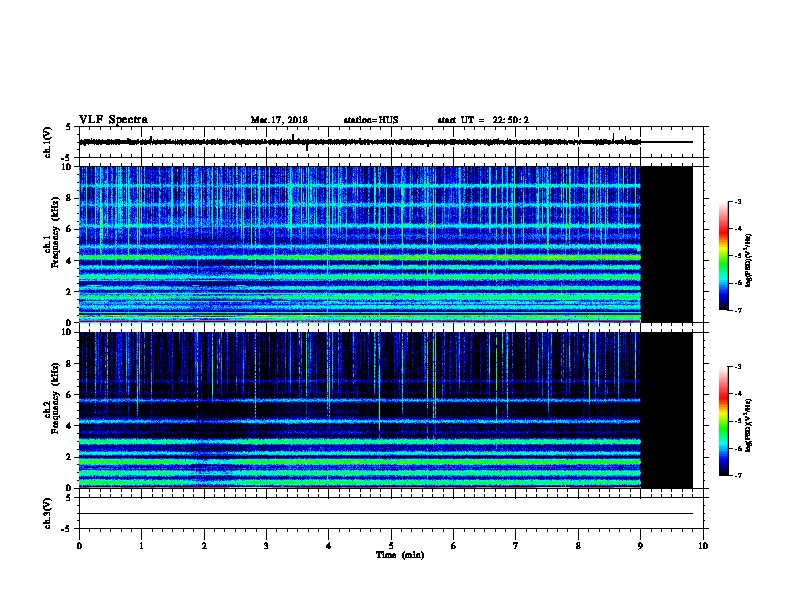The width and height of the screenshot is (792, 612).
Task: Click time axis tick label "5"
Action: (x=391, y=546)
